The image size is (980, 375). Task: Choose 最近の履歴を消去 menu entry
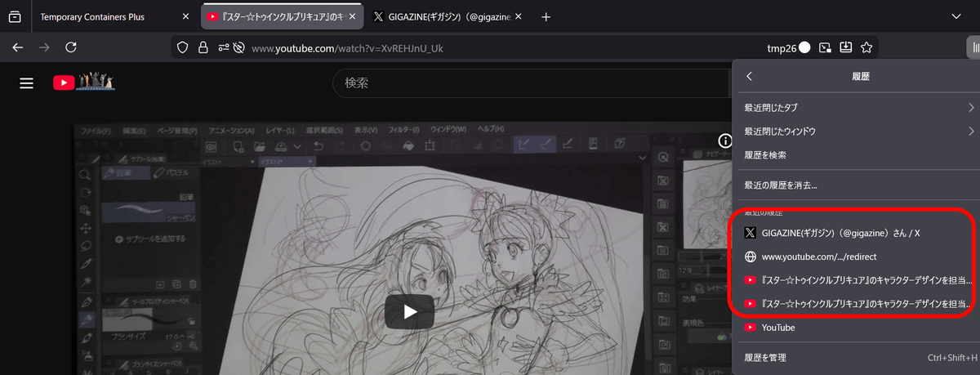780,185
